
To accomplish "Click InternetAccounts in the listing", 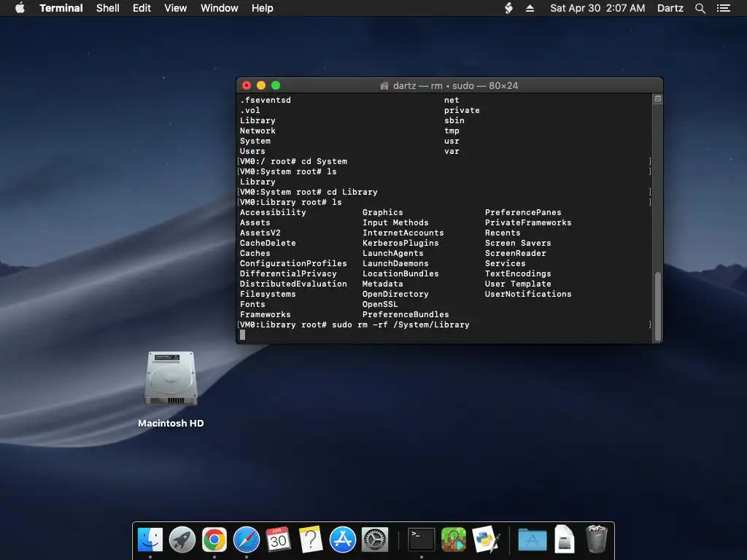I will [403, 233].
